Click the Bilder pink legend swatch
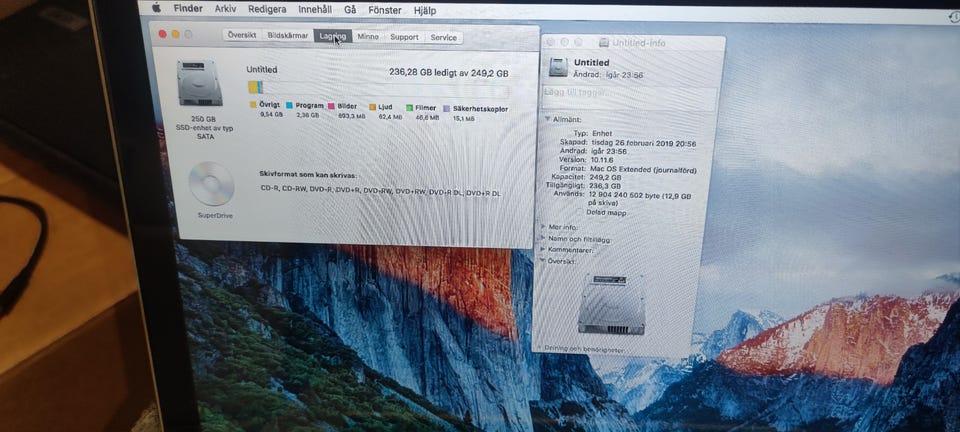 tap(331, 106)
